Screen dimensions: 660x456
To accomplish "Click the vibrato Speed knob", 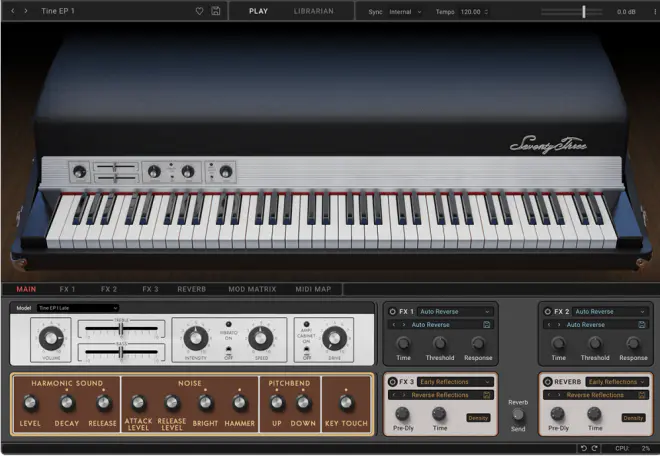I will [261, 338].
